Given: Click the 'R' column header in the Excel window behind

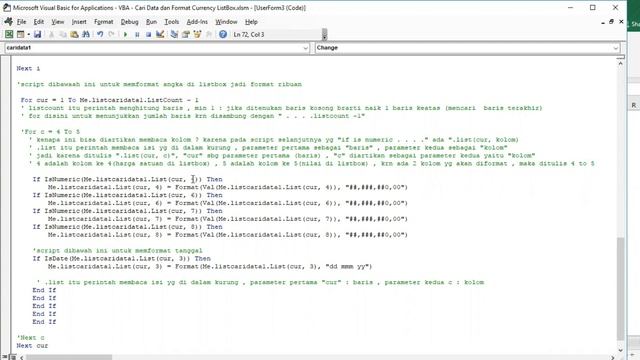Looking at the screenshot, I should [634, 105].
